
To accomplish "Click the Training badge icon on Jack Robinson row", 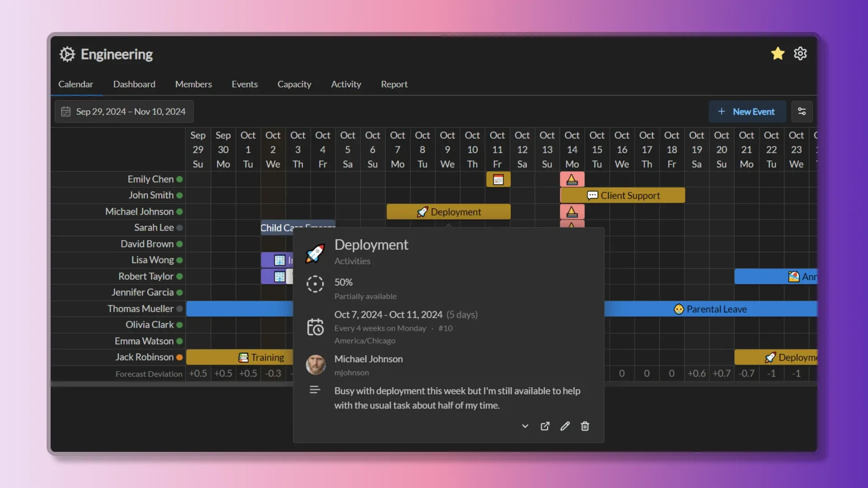I will (x=243, y=357).
